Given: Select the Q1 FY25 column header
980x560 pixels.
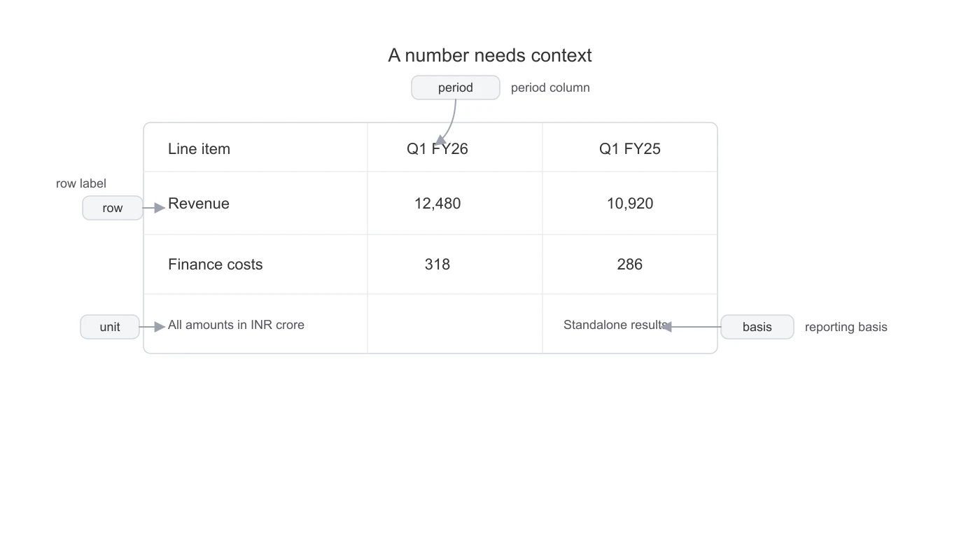Looking at the screenshot, I should (x=630, y=148).
